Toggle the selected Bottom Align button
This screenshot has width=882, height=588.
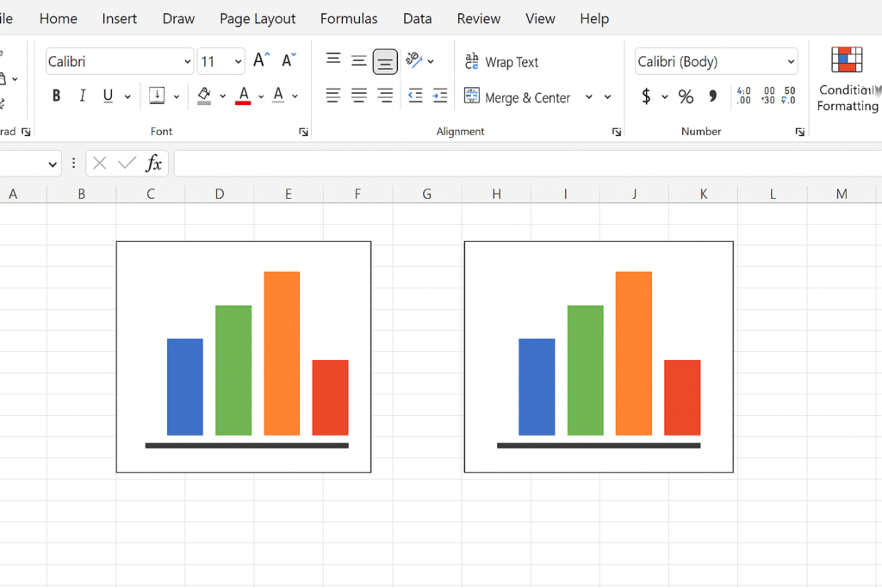(385, 62)
